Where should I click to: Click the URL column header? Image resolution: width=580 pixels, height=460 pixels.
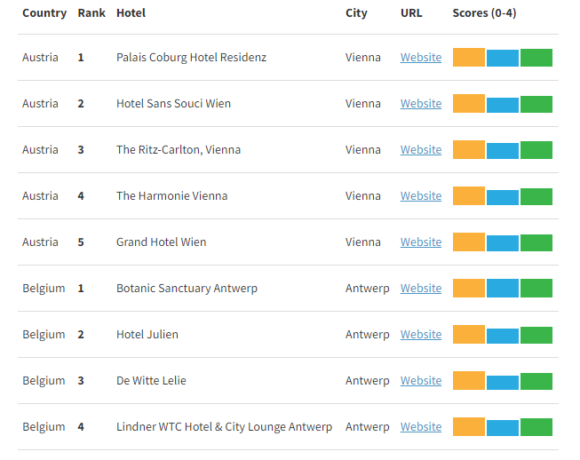point(411,13)
